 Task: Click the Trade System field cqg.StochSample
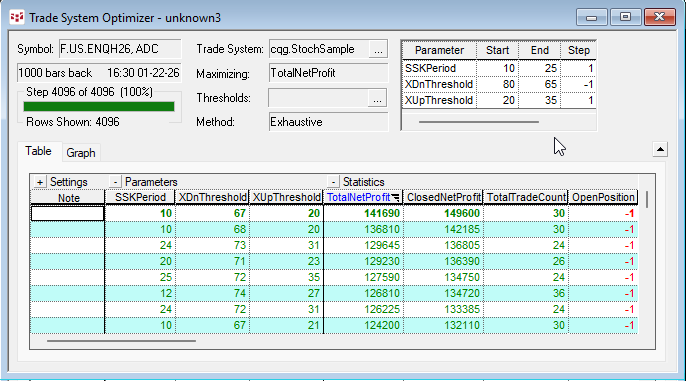(x=319, y=49)
